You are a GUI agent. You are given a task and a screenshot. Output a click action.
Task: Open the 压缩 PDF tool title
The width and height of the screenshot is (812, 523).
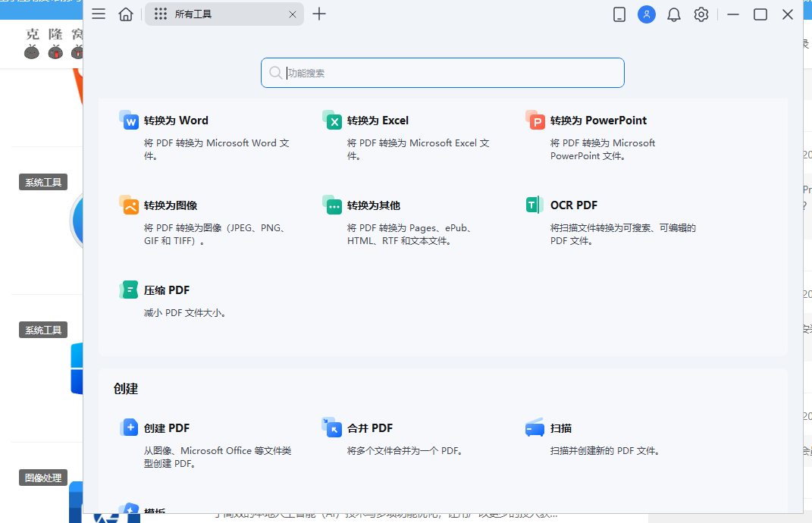[167, 290]
